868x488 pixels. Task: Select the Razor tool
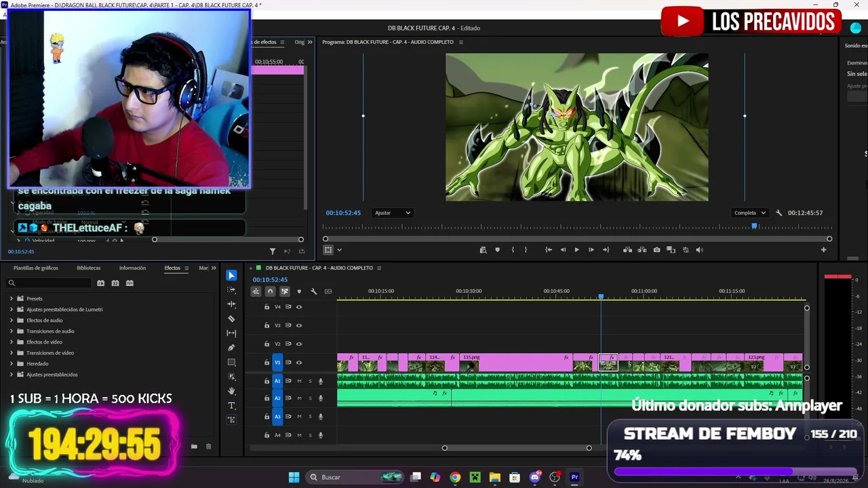coord(231,319)
